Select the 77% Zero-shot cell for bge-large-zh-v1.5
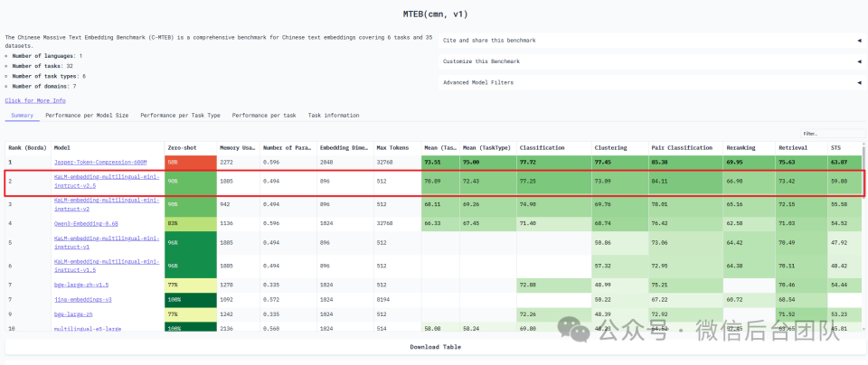Screen dimensions: 868x365 pyautogui.click(x=190, y=285)
